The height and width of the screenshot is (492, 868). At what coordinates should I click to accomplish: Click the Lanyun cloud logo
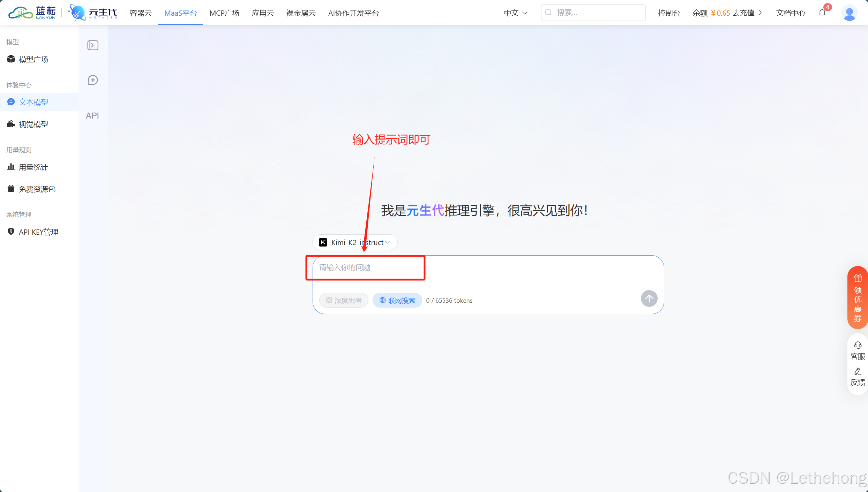(32, 13)
